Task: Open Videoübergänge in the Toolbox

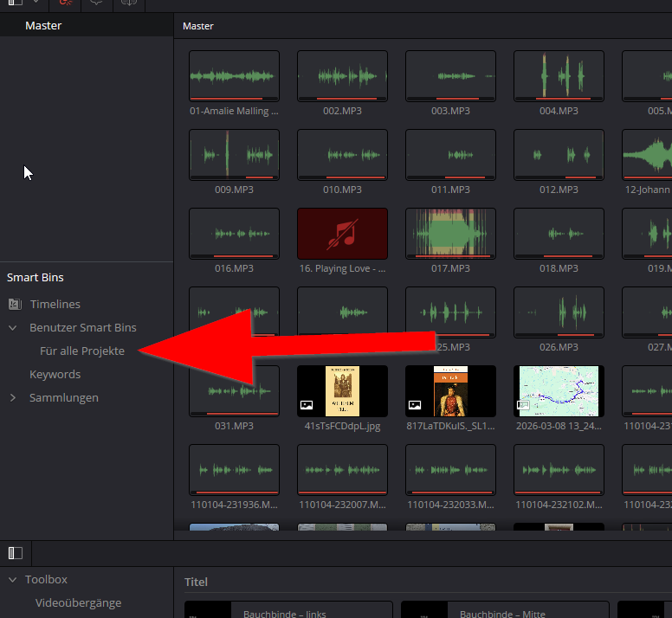Action: [78, 603]
